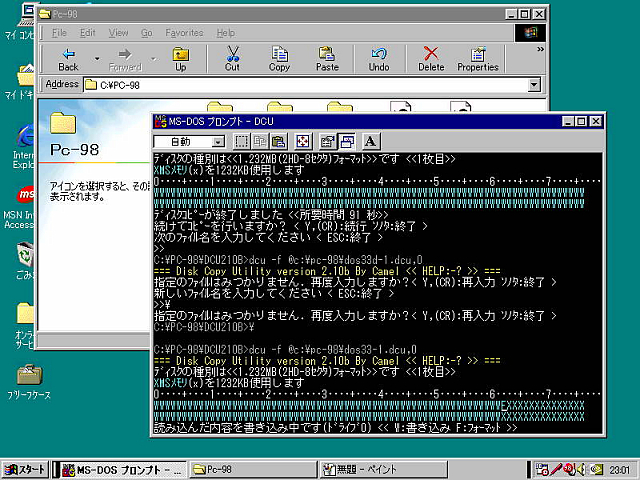This screenshot has height=480, width=640.
Task: Minimize the MS-DOS prompt window
Action: pos(568,121)
